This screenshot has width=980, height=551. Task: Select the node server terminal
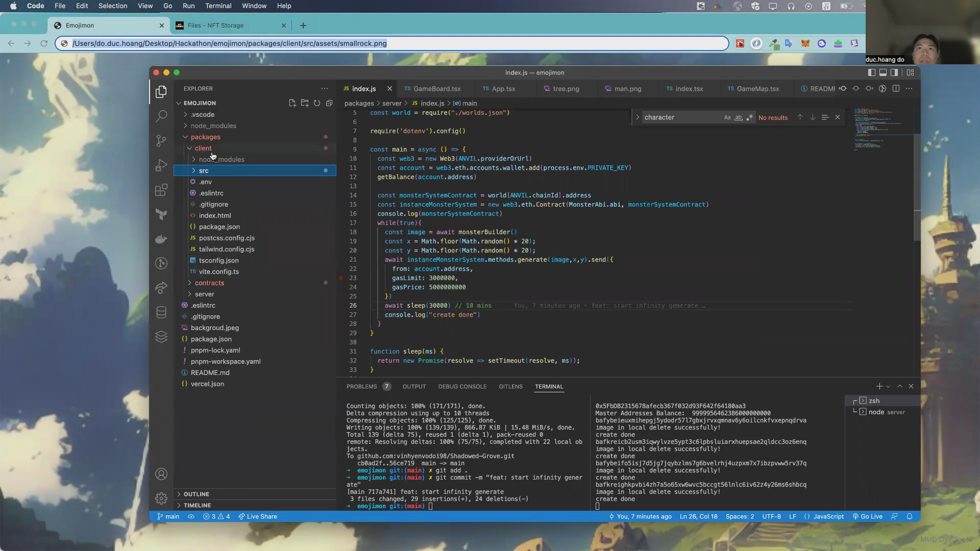coord(883,412)
